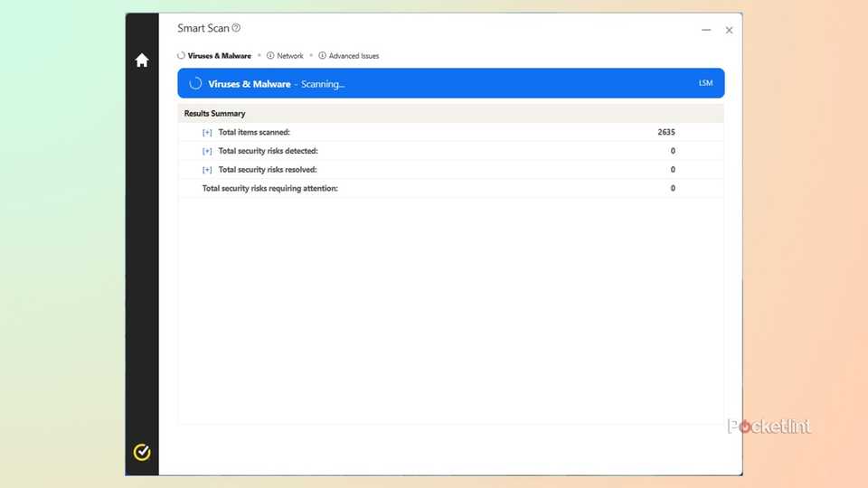The image size is (868, 488).
Task: Click the Total security risks detected label
Action: point(268,151)
